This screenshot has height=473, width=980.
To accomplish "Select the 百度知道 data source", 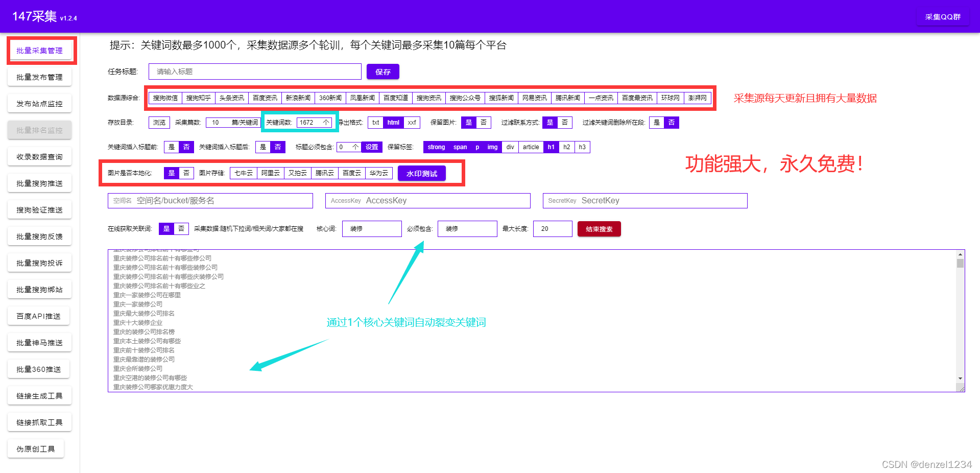I will [x=396, y=98].
